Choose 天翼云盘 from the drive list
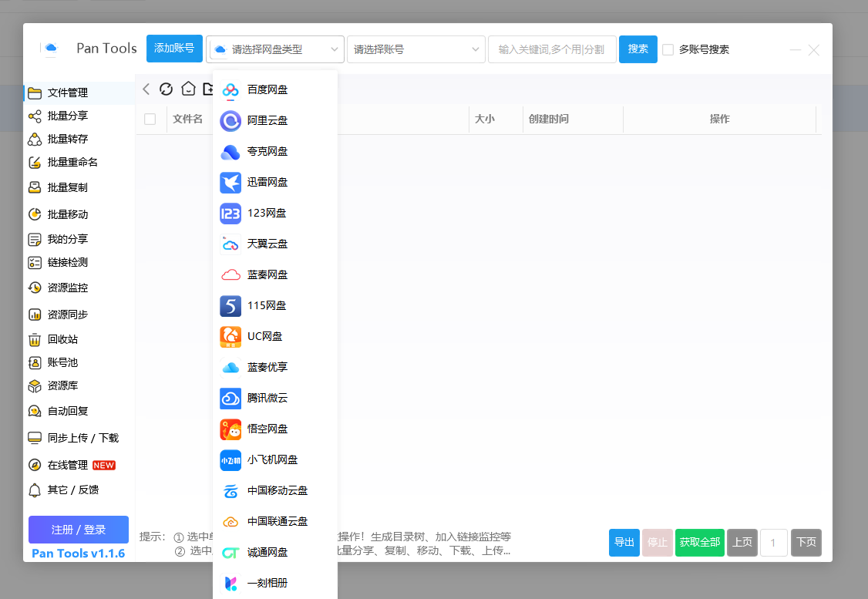 (x=275, y=244)
